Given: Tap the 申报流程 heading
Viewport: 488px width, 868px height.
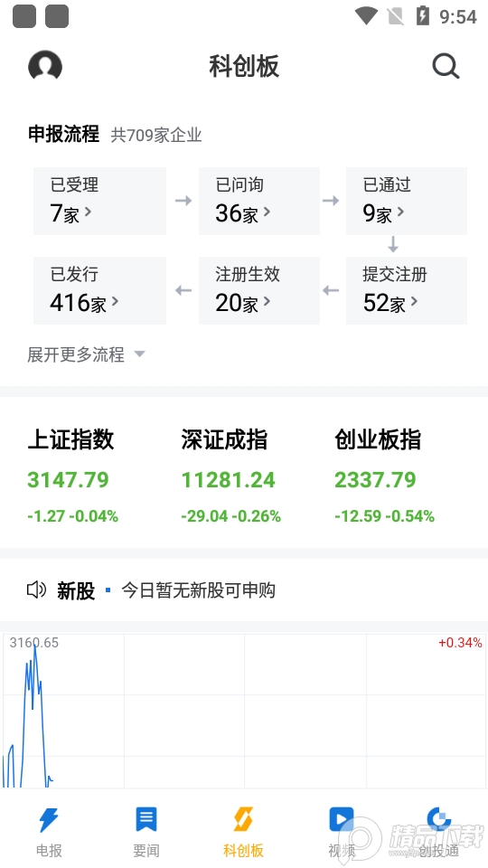Looking at the screenshot, I should (x=63, y=134).
